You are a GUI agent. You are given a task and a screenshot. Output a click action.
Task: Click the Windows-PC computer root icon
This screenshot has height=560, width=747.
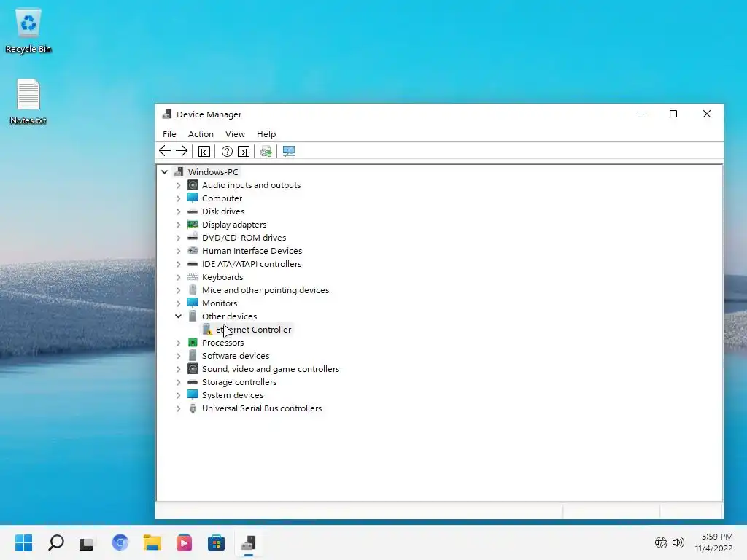179,172
